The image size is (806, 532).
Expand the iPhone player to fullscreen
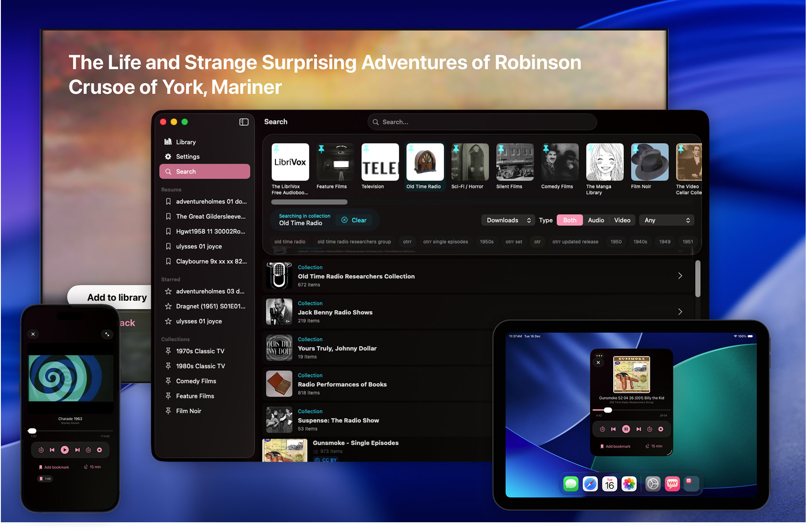107,334
